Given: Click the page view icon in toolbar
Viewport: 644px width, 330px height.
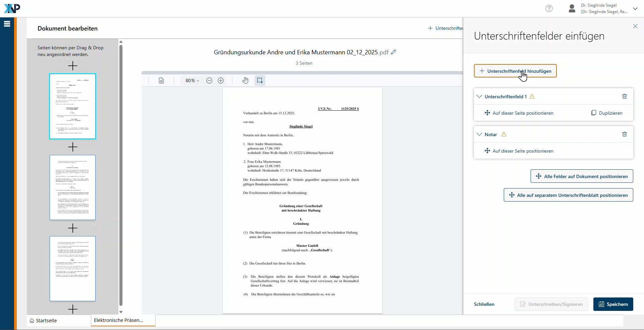Looking at the screenshot, I should pyautogui.click(x=161, y=80).
